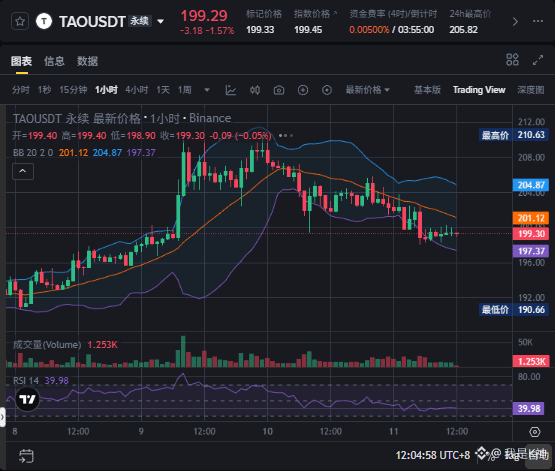This screenshot has width=555, height=471.
Task: Click the BB 20 2 0 indicator label
Action: coord(33,153)
